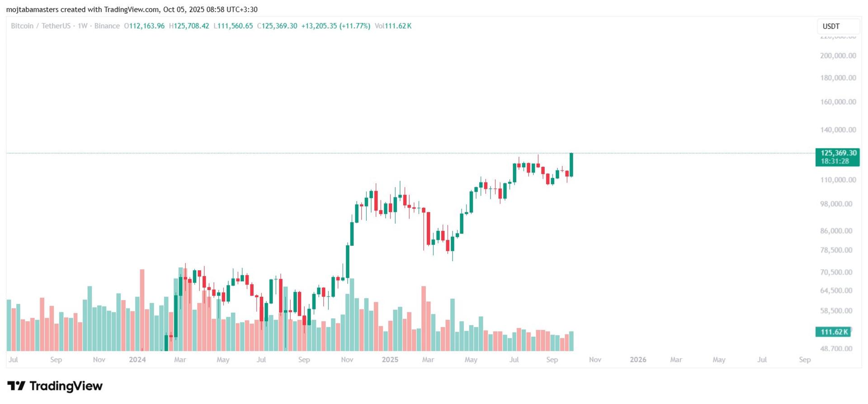Click the current price label 125,369.30

pyautogui.click(x=838, y=153)
